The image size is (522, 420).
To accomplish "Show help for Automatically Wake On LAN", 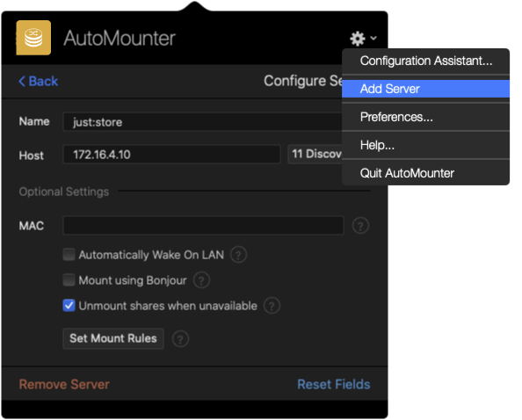I will pos(238,255).
